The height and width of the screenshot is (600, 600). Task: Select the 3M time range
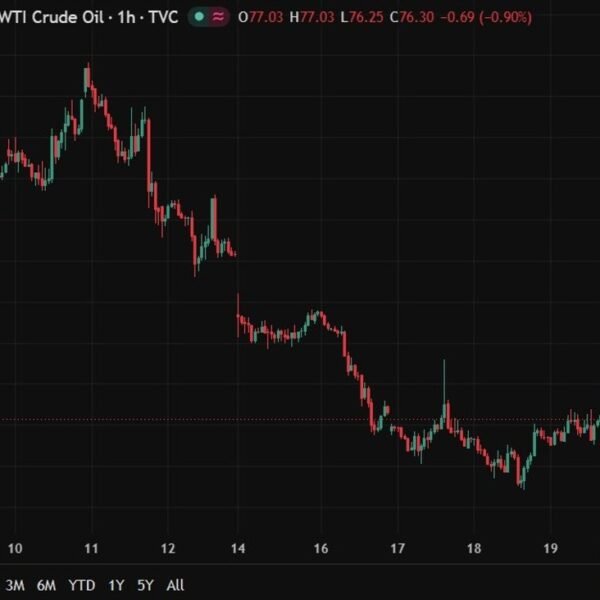pyautogui.click(x=15, y=585)
